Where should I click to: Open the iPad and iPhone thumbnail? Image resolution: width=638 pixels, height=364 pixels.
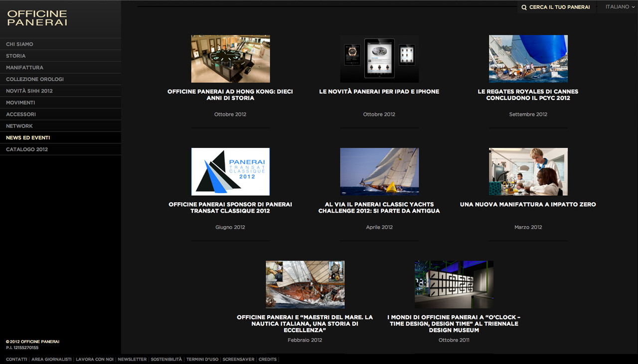[379, 59]
